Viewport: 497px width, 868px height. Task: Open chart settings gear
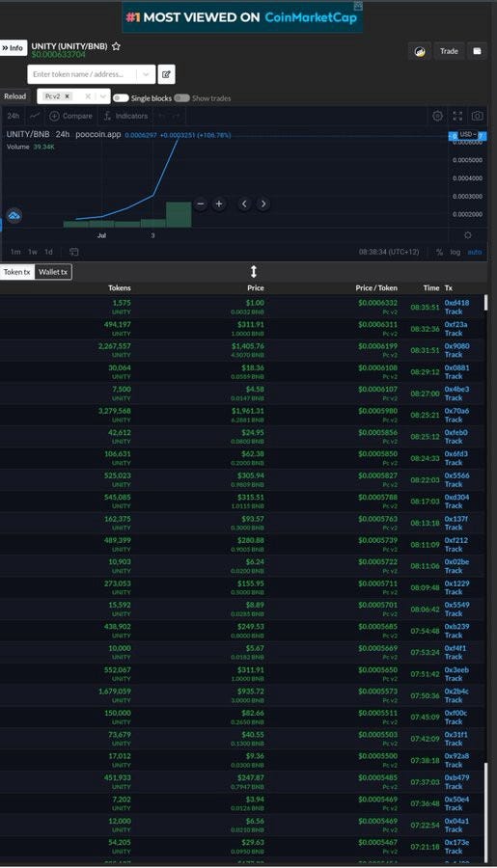(437, 116)
